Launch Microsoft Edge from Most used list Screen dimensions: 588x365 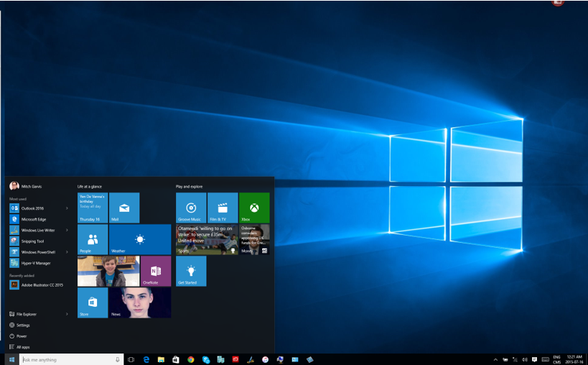[x=32, y=219]
